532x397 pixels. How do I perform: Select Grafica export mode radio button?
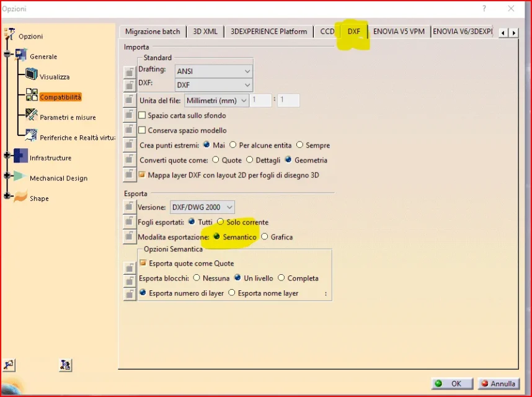tap(265, 237)
